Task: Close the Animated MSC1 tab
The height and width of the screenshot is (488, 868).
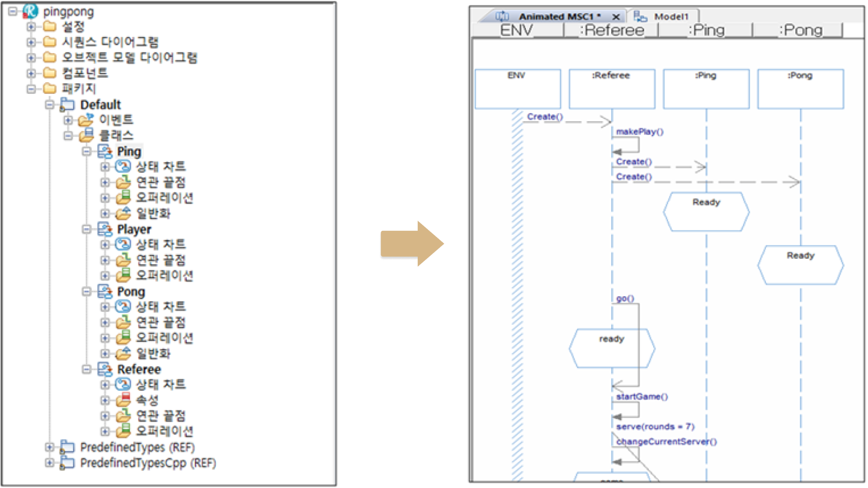Action: click(x=616, y=17)
